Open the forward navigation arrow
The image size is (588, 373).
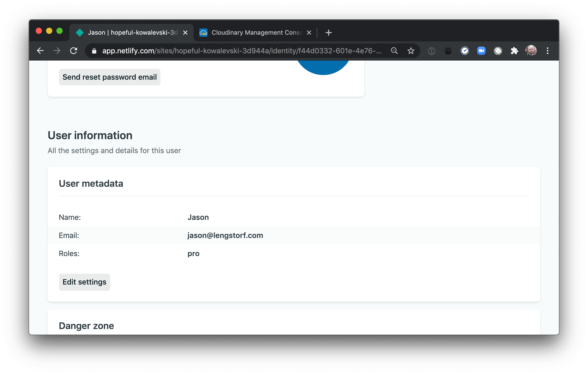[56, 51]
